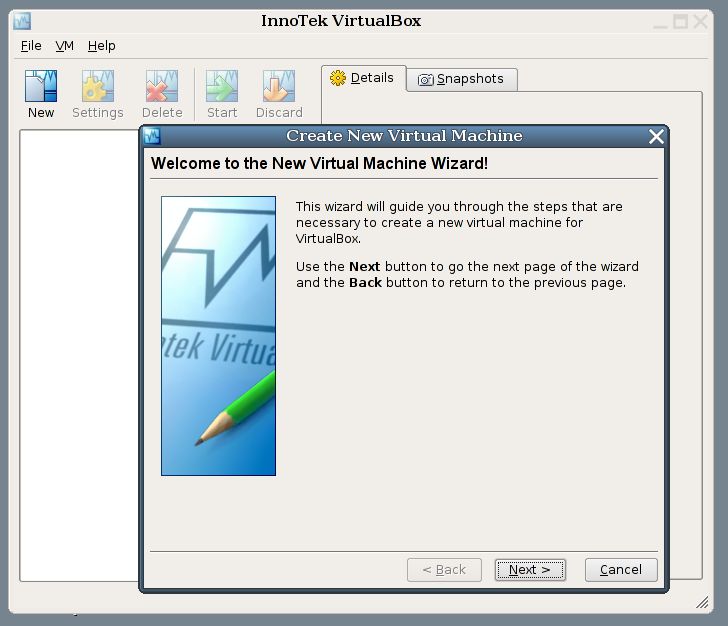Click the New virtual machine toolbar icon
Image resolution: width=728 pixels, height=626 pixels.
(41, 86)
